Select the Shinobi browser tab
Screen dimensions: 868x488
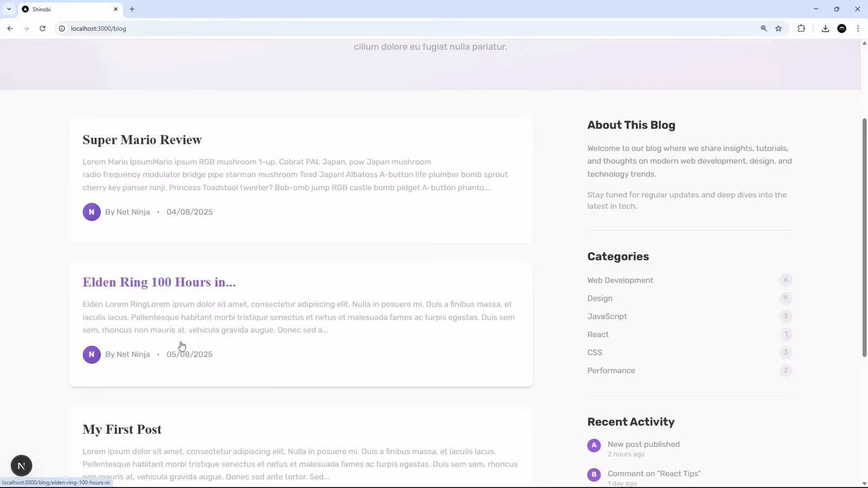tap(71, 9)
